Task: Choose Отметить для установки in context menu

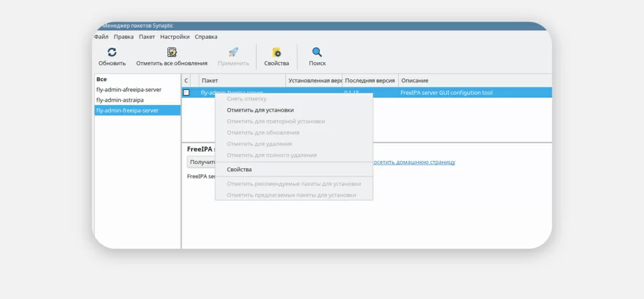Action: point(260,110)
